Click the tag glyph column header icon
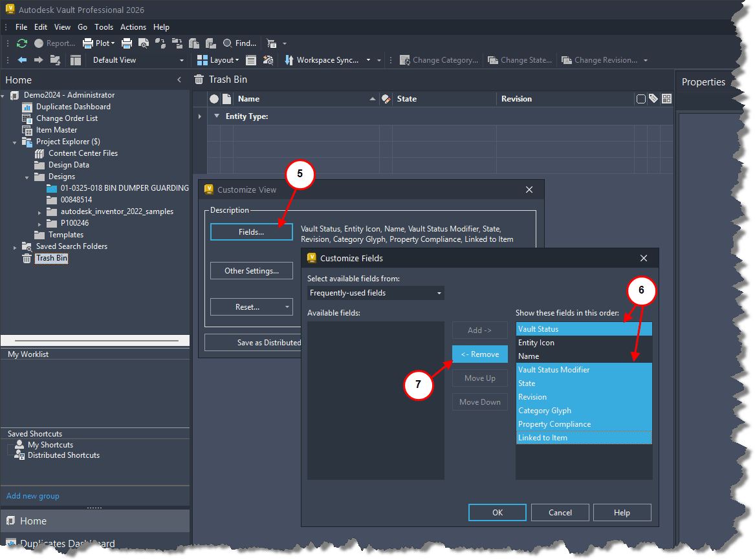Image resolution: width=755 pixels, height=560 pixels. tap(653, 99)
